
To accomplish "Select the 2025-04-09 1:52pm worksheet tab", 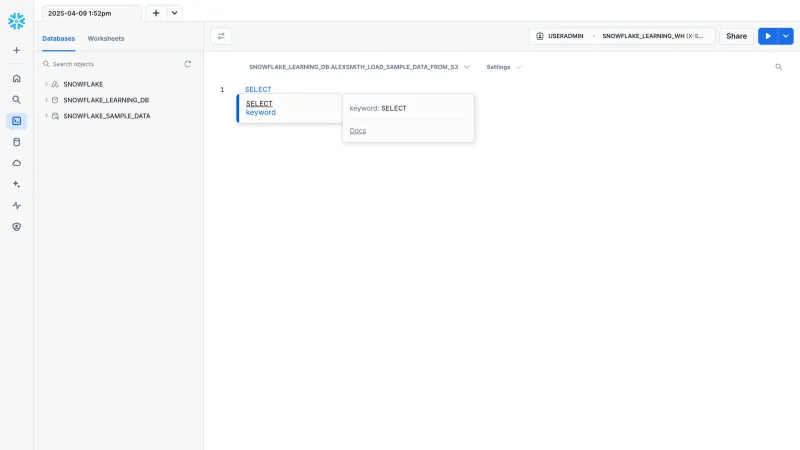I will coord(92,13).
